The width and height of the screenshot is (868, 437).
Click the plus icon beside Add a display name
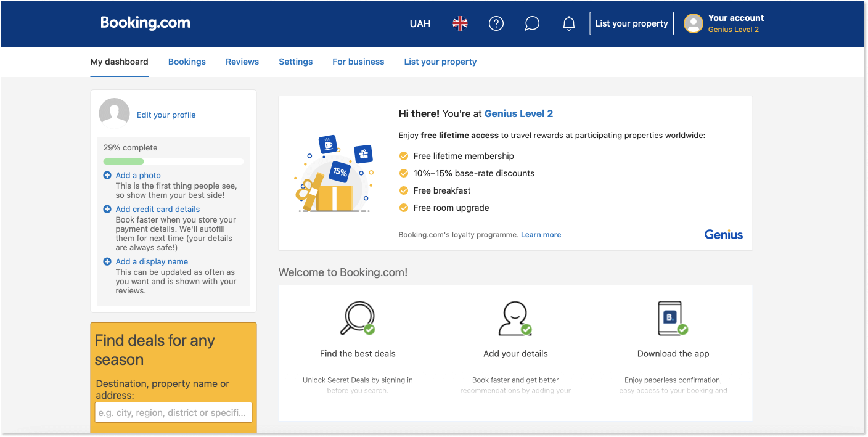tap(107, 262)
